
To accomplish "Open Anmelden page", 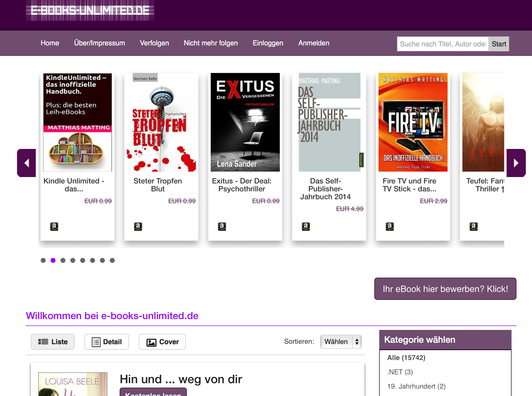I will pos(314,43).
